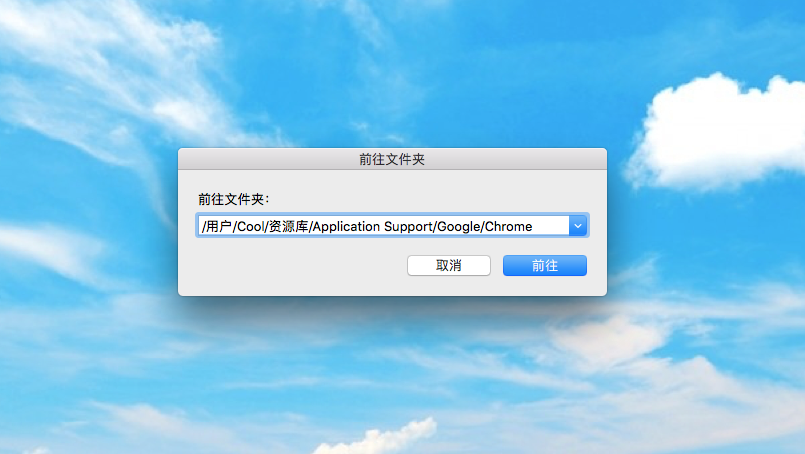The image size is (805, 454).
Task: Click the large white cloud on wallpaper
Action: coord(719,134)
